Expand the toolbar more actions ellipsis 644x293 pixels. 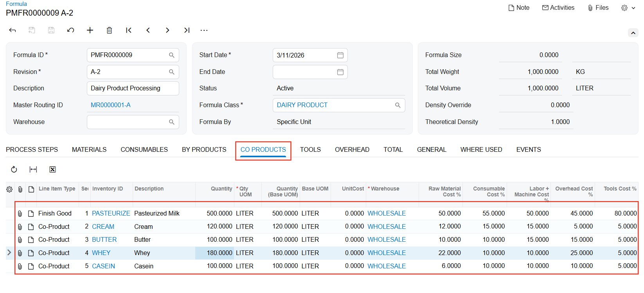[x=204, y=31]
